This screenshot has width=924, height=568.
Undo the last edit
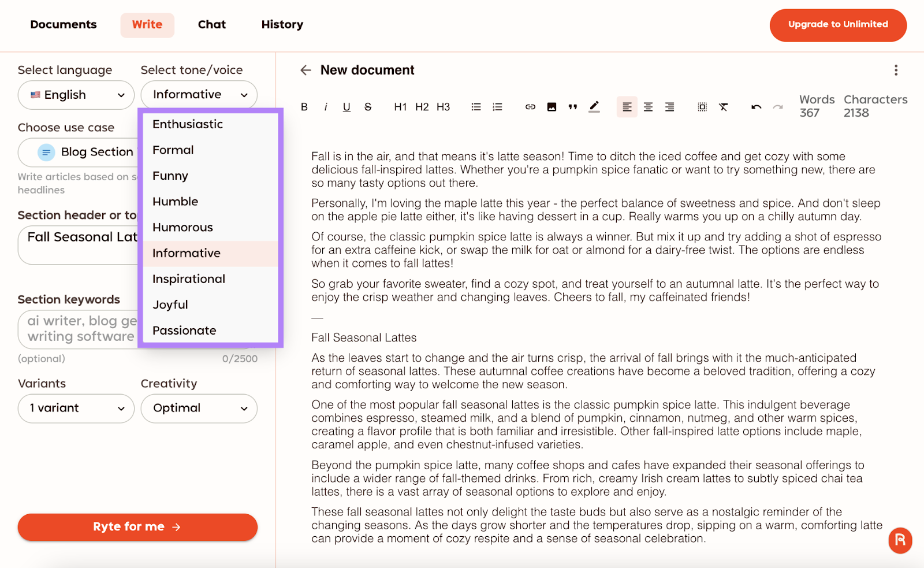point(756,107)
